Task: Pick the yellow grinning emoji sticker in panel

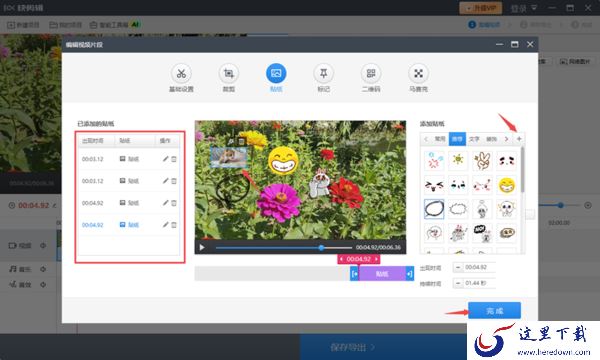Action: point(507,185)
